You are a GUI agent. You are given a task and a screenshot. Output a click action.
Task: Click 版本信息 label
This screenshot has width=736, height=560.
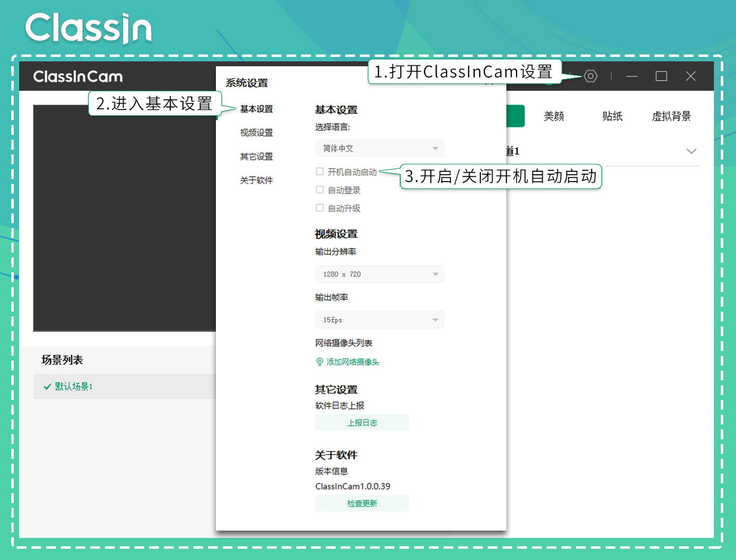tap(332, 471)
